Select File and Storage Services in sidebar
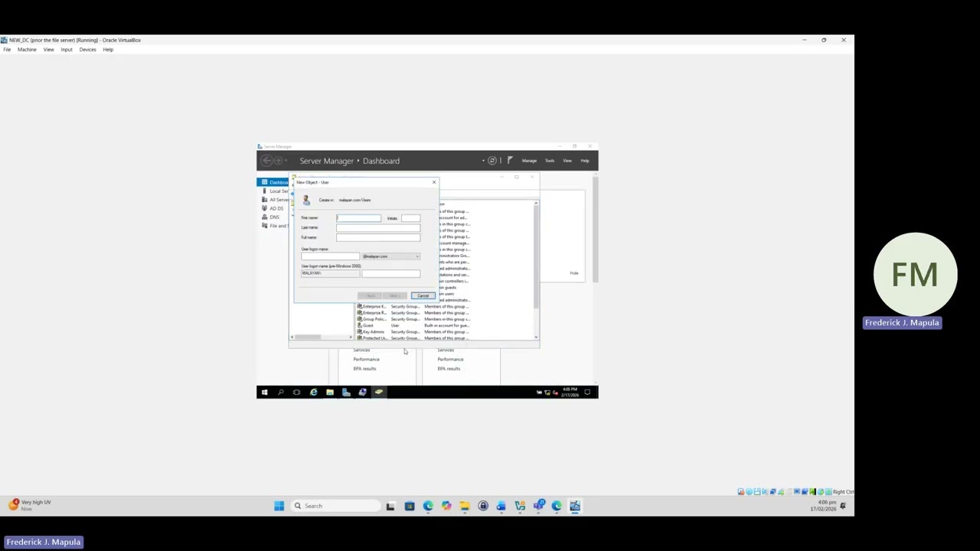 pyautogui.click(x=273, y=226)
